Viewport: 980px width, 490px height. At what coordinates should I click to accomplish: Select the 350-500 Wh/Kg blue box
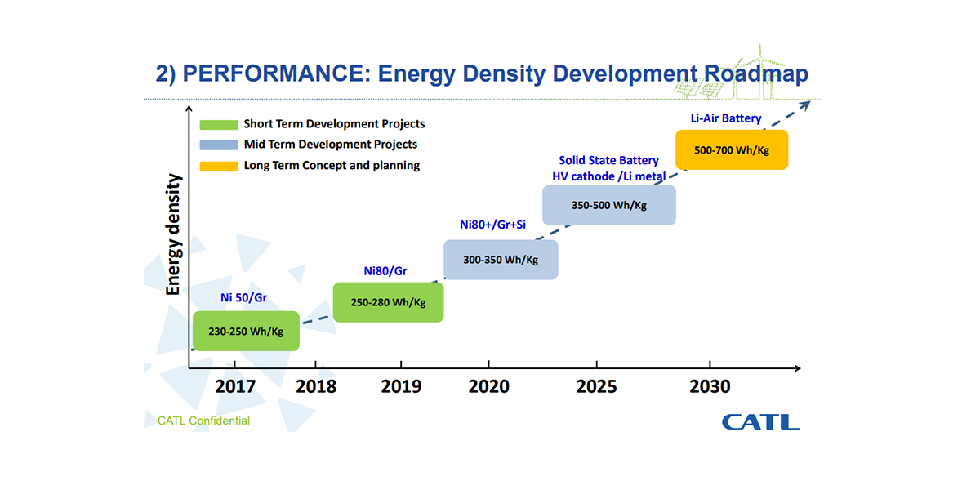point(609,205)
